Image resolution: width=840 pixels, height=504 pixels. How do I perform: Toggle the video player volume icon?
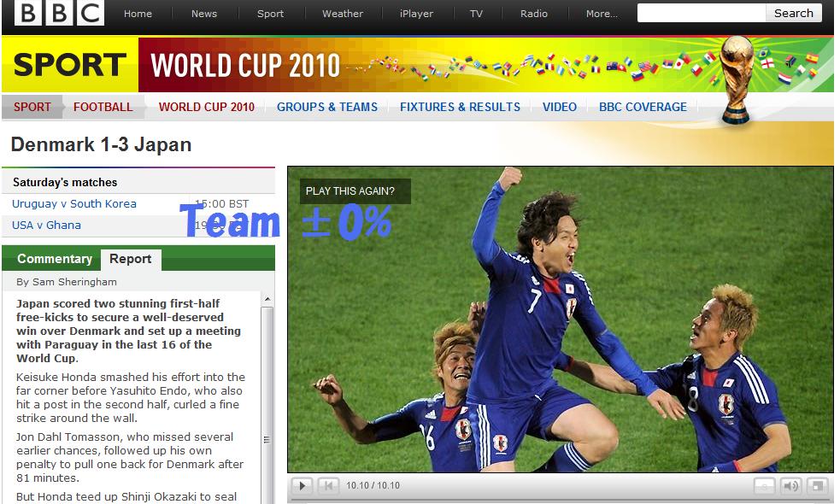[790, 486]
